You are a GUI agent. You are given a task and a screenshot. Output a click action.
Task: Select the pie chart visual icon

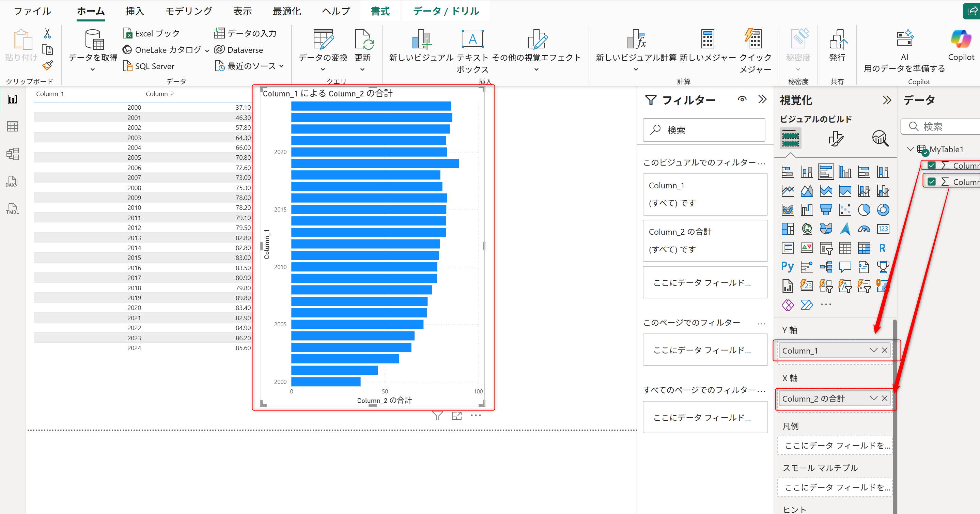(x=864, y=209)
